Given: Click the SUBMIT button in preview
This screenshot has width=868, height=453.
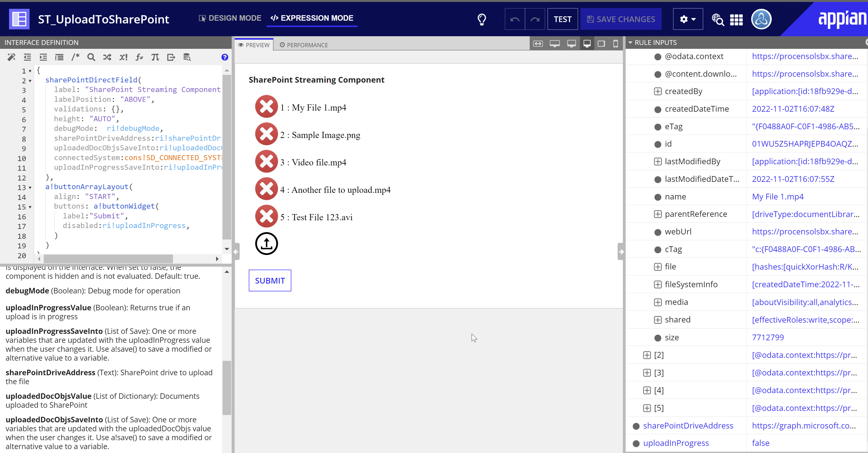Looking at the screenshot, I should (x=270, y=280).
